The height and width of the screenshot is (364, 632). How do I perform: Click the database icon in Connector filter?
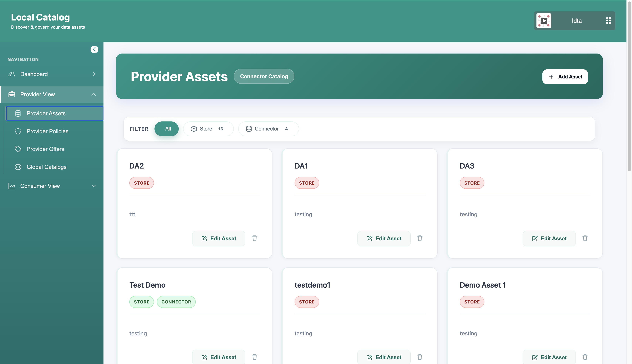249,129
